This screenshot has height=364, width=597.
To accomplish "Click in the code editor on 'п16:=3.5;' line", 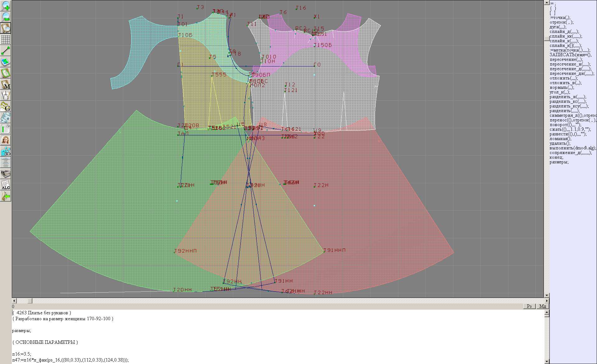I will pyautogui.click(x=22, y=354).
